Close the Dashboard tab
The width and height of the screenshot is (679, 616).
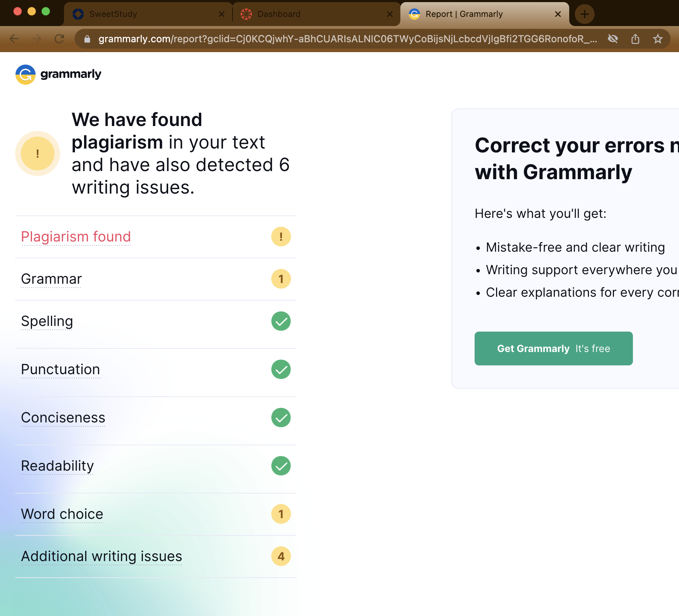[x=390, y=14]
